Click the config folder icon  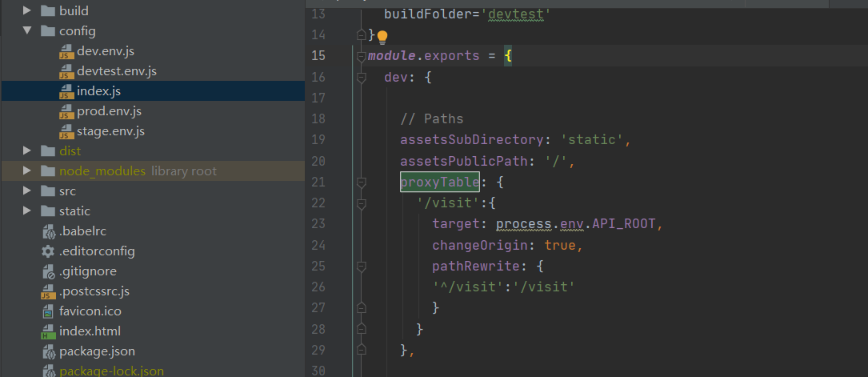(48, 31)
